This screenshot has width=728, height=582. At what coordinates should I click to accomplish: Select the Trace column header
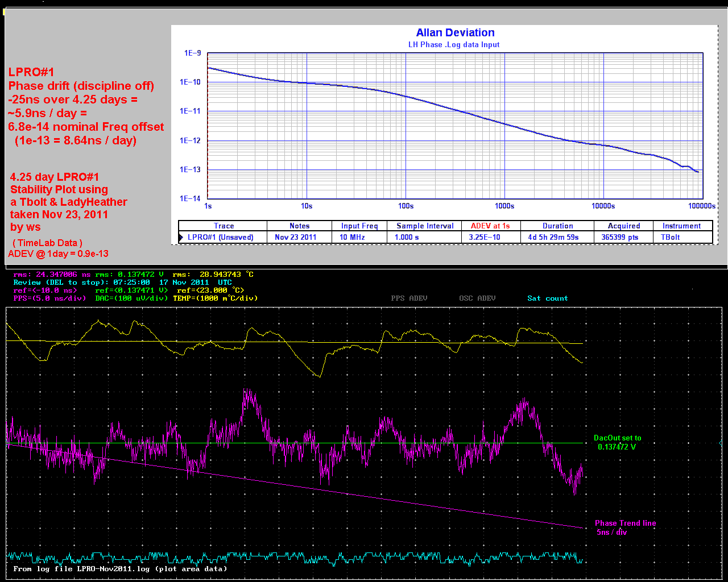click(x=224, y=226)
